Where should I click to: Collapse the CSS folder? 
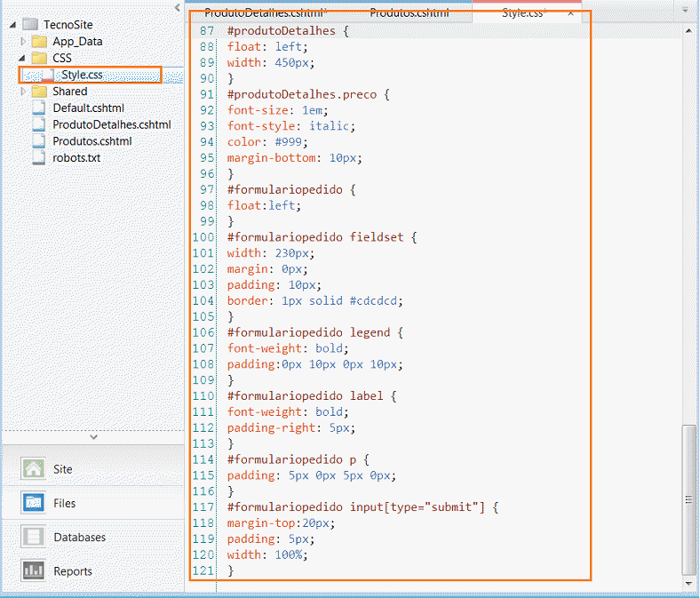tap(21, 58)
